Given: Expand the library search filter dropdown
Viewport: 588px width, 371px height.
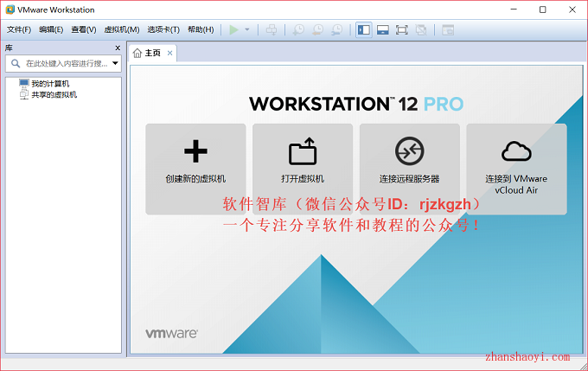Looking at the screenshot, I should tap(116, 63).
